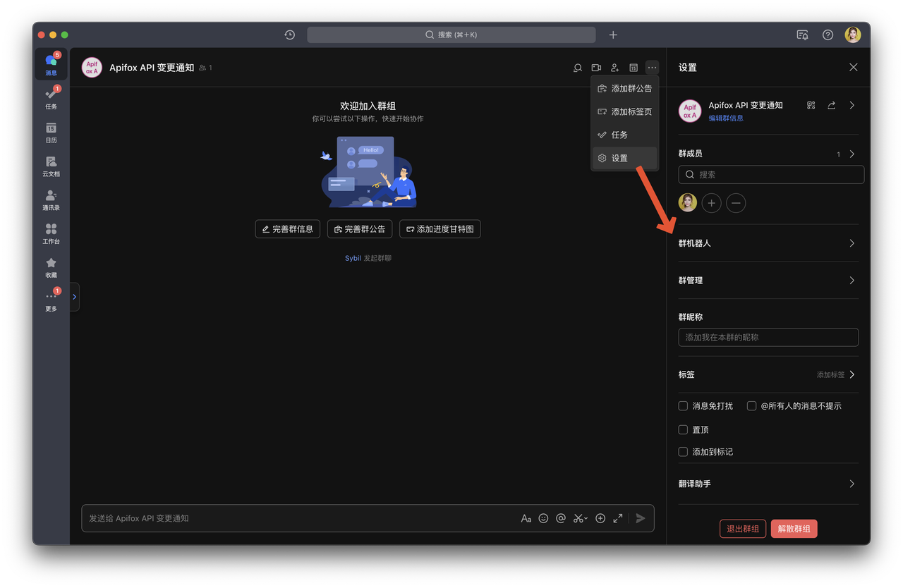The width and height of the screenshot is (903, 588).
Task: Click the history clock icon near search bar
Action: coord(289,35)
